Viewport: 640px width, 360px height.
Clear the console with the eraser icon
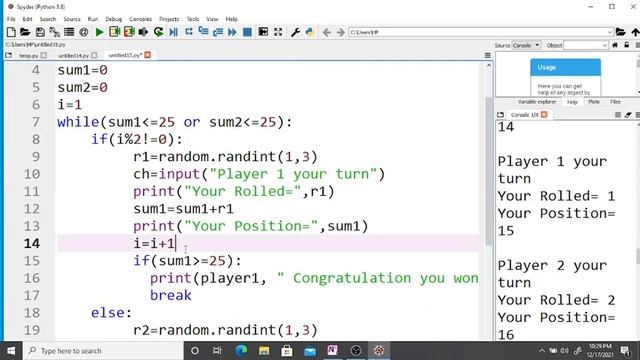pyautogui.click(x=628, y=115)
